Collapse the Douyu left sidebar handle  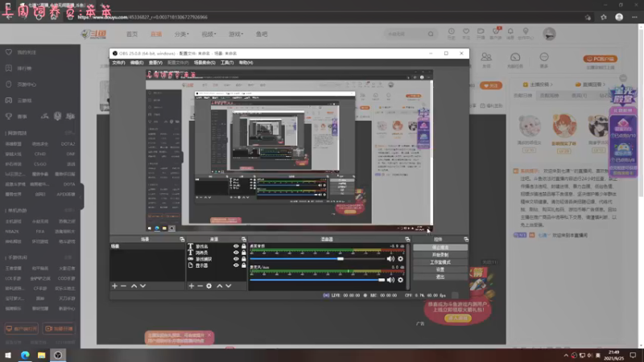pos(82,196)
